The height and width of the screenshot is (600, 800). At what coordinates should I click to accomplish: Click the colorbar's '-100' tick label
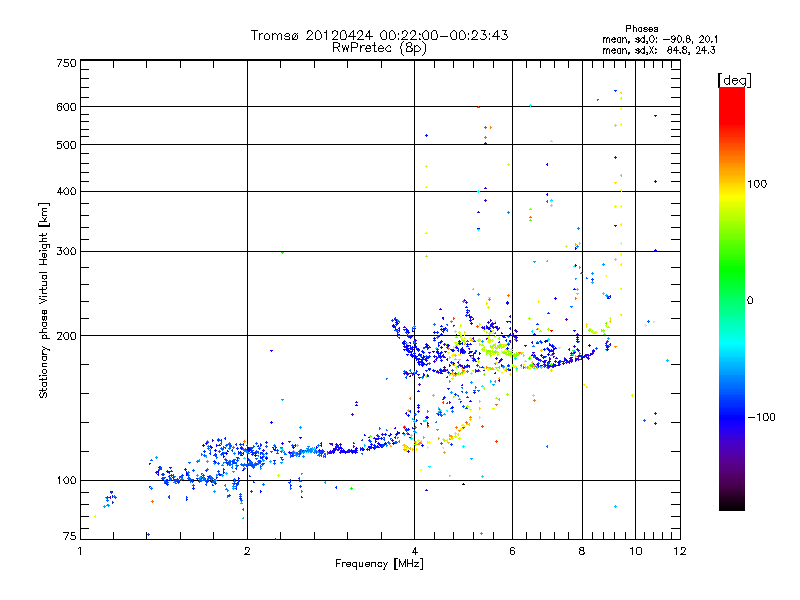tap(761, 417)
